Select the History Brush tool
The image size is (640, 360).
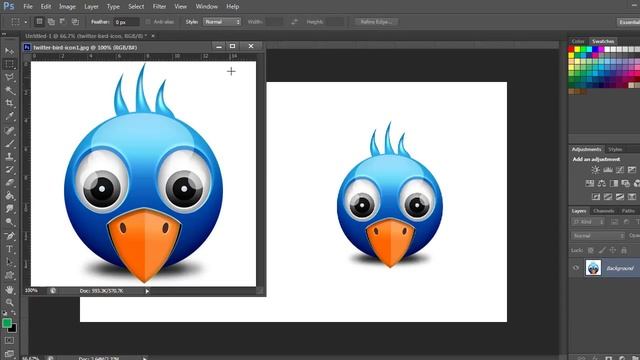[x=9, y=170]
